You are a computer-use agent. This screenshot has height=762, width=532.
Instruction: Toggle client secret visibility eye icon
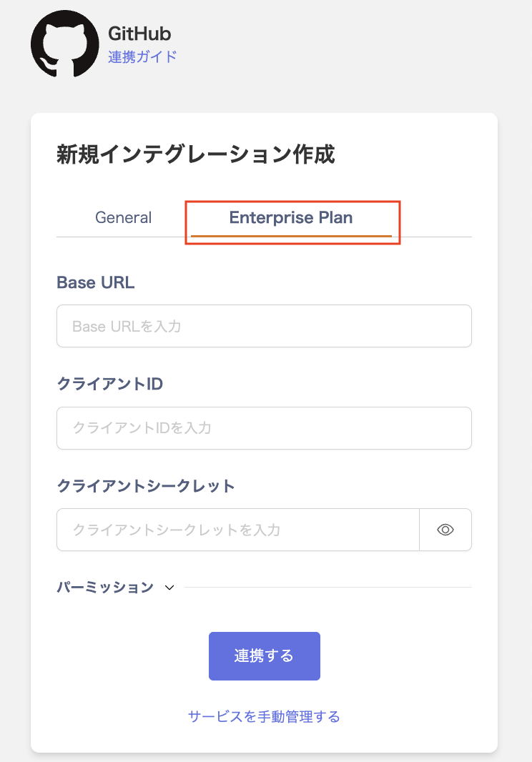(x=445, y=530)
